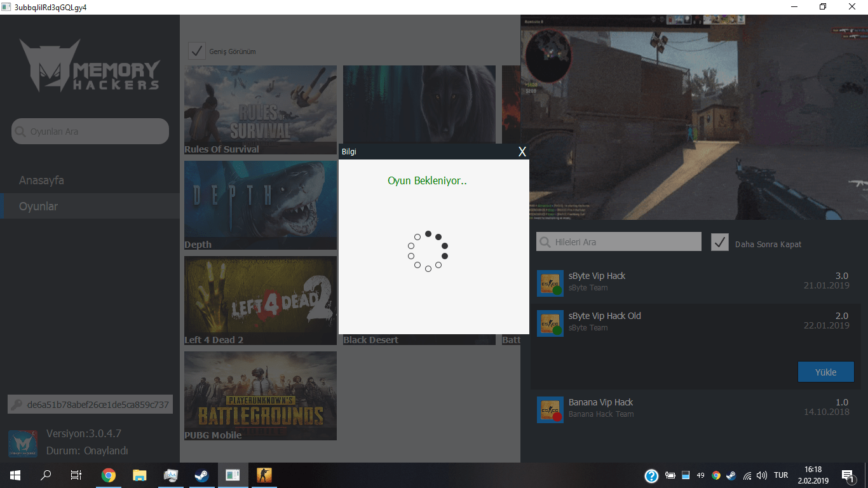
Task: Open the Windows Start menu
Action: pyautogui.click(x=15, y=475)
